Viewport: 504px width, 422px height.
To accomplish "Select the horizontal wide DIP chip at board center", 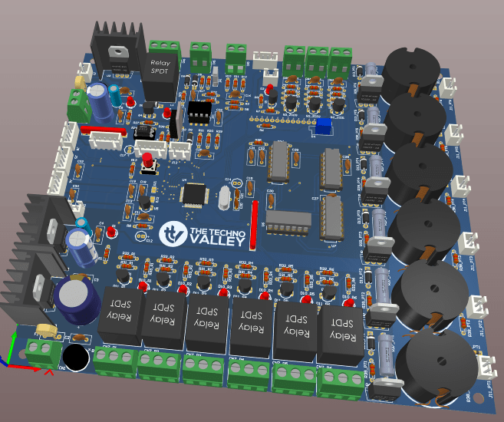I will pyautogui.click(x=288, y=222).
